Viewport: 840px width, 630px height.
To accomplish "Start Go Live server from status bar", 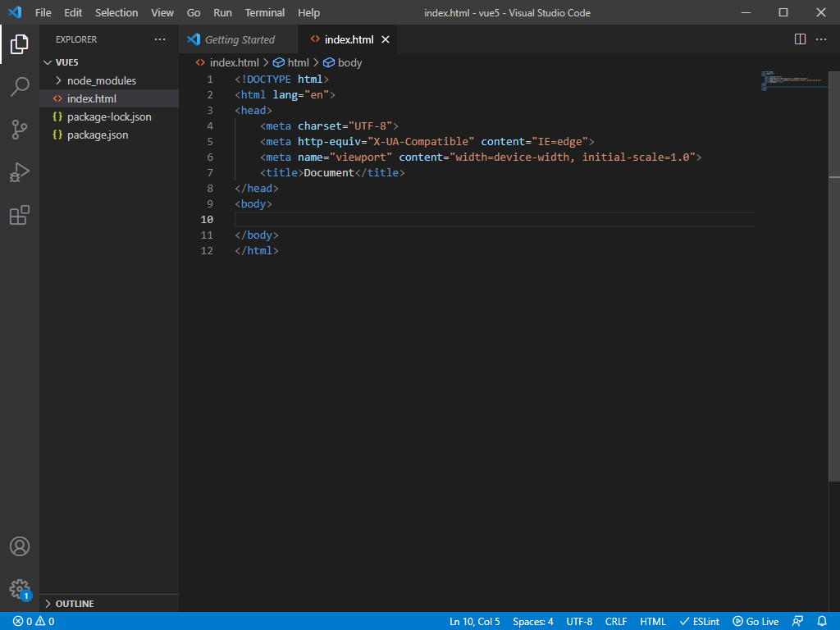I will point(756,622).
